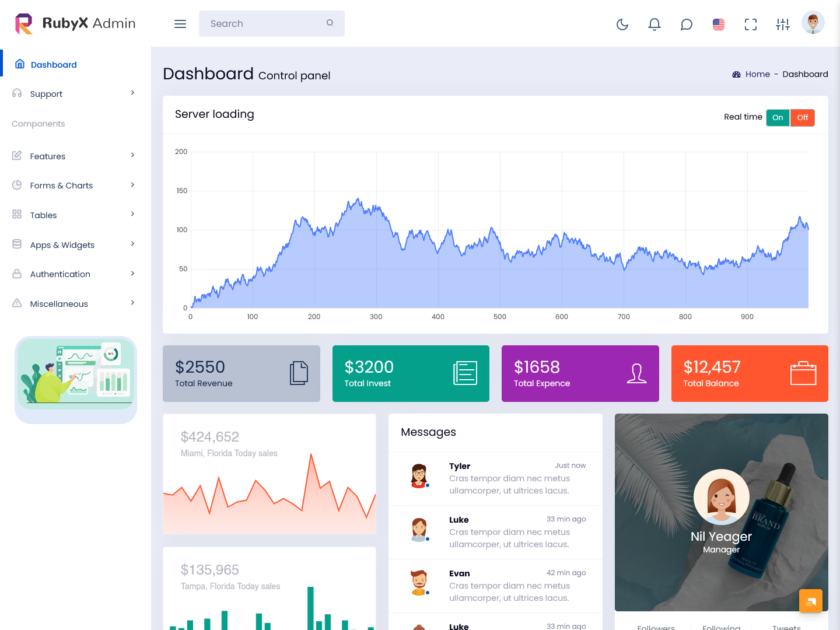Enter fullscreen using the expand icon
The height and width of the screenshot is (630, 840).
(x=750, y=24)
